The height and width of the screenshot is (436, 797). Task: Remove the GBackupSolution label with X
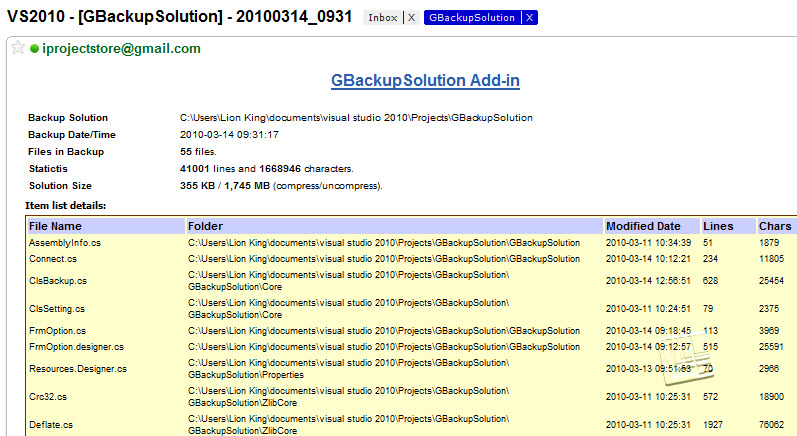coord(530,18)
